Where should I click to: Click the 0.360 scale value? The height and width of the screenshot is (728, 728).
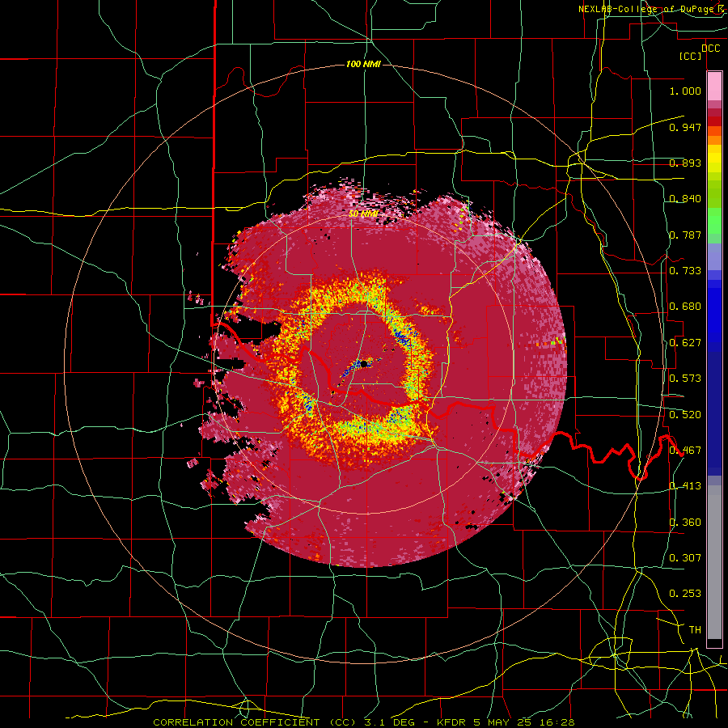pos(685,523)
